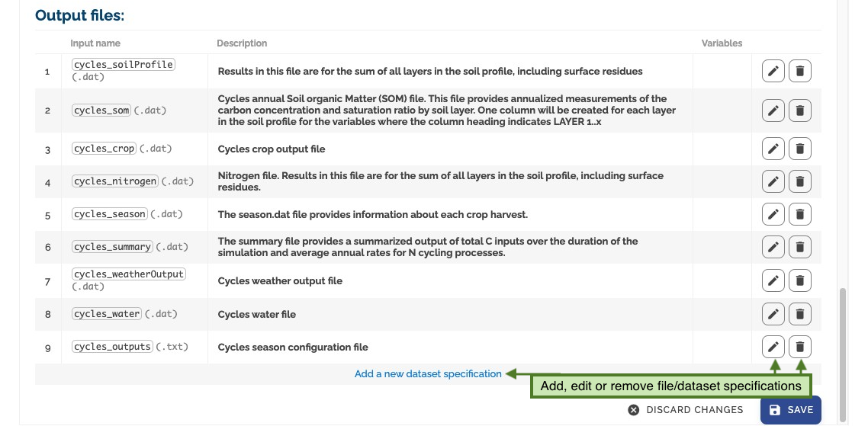Delete the cycles_water file row
The height and width of the screenshot is (426, 868).
[x=800, y=314]
